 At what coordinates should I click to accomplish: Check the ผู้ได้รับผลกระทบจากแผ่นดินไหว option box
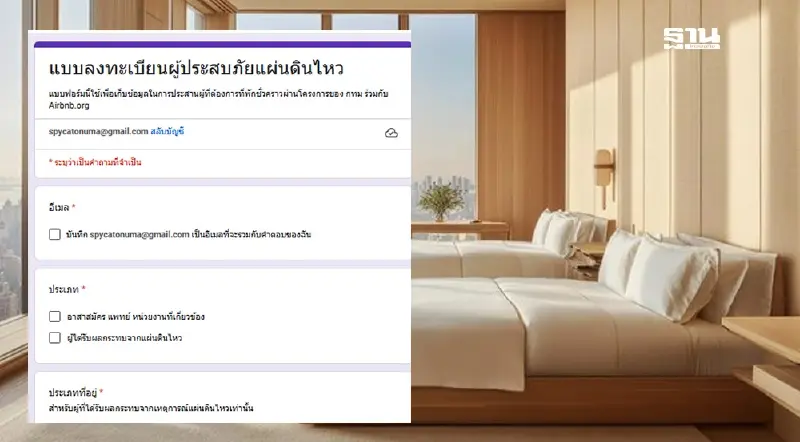[55, 337]
